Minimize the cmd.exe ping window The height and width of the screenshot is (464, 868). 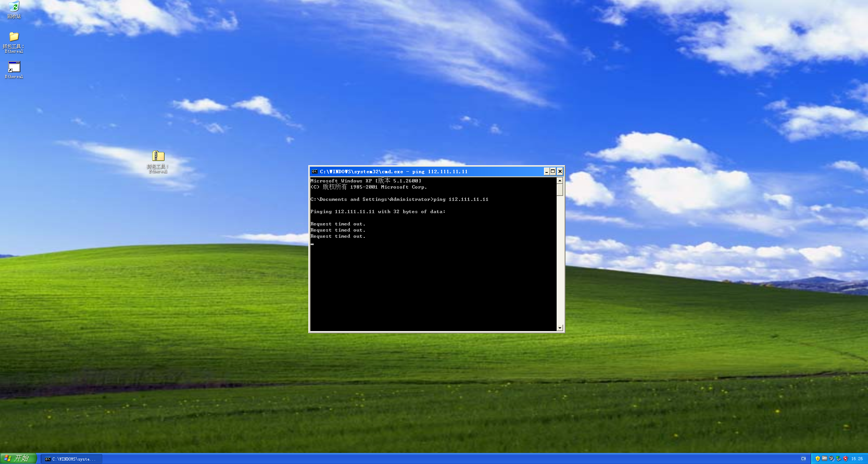point(546,172)
